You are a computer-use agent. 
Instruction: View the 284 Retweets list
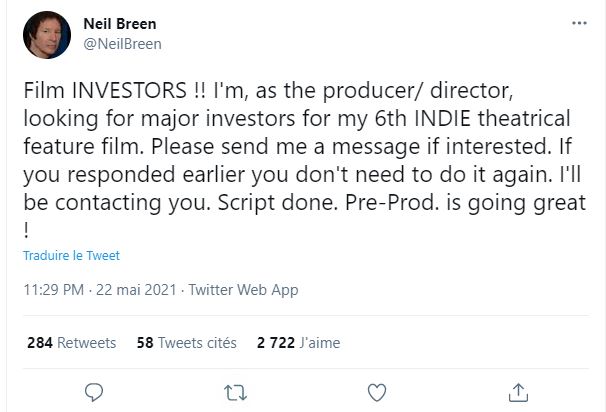71,342
